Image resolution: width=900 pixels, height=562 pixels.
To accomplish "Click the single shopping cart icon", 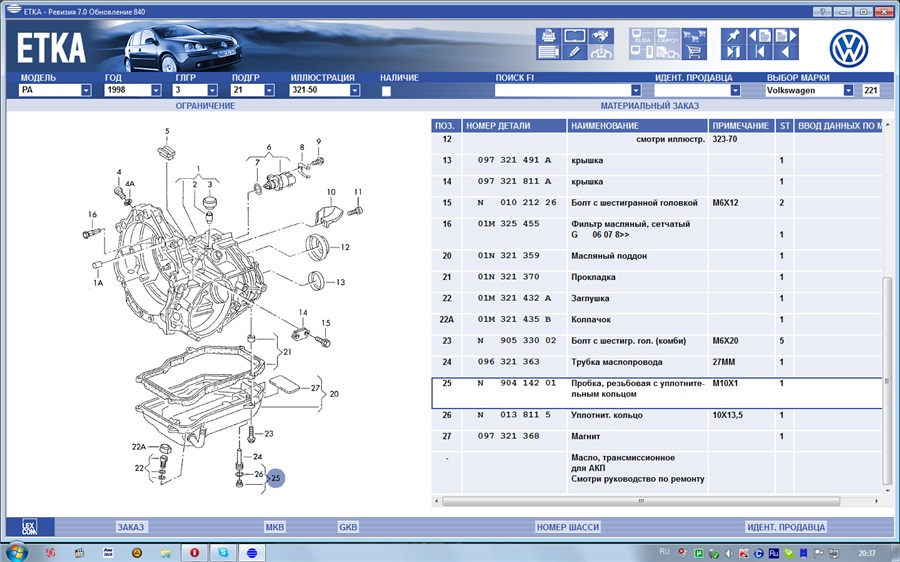I will pos(694,52).
